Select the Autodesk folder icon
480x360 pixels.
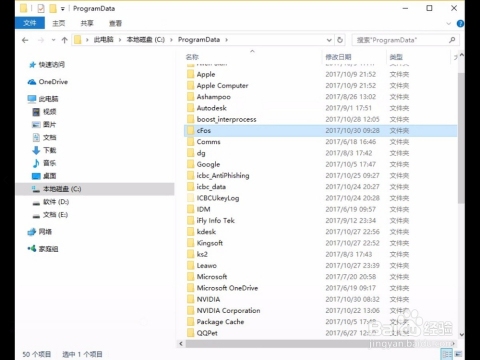(191, 108)
